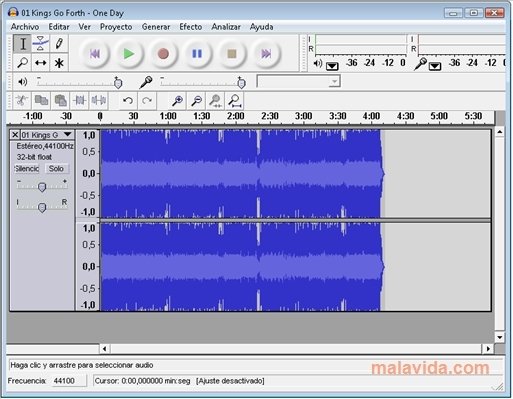This screenshot has width=513, height=399.
Task: Click the Trim outside selection icon
Action: tap(80, 100)
